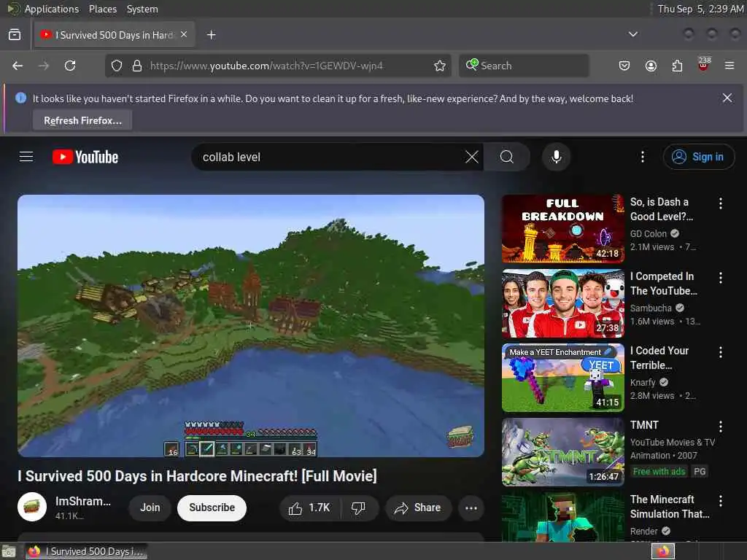The width and height of the screenshot is (747, 560).
Task: Go back with browser back arrow
Action: click(x=18, y=66)
